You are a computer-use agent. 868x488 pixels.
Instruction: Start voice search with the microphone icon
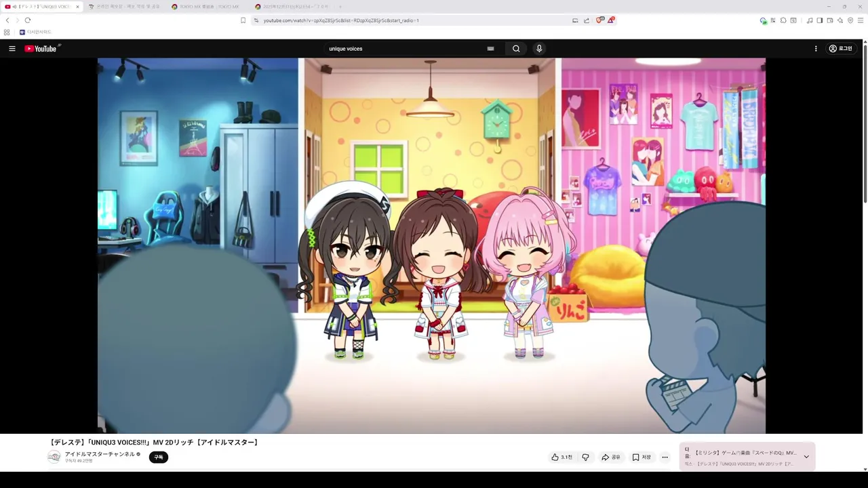pos(539,49)
